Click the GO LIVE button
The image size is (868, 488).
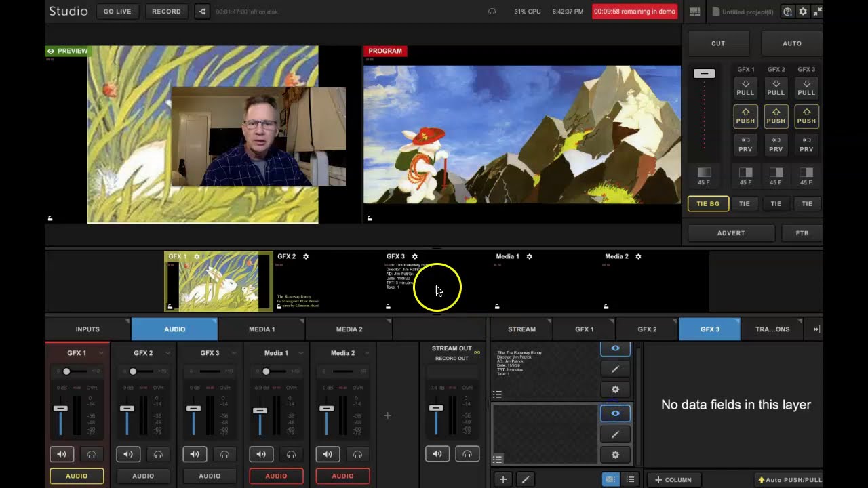[117, 12]
